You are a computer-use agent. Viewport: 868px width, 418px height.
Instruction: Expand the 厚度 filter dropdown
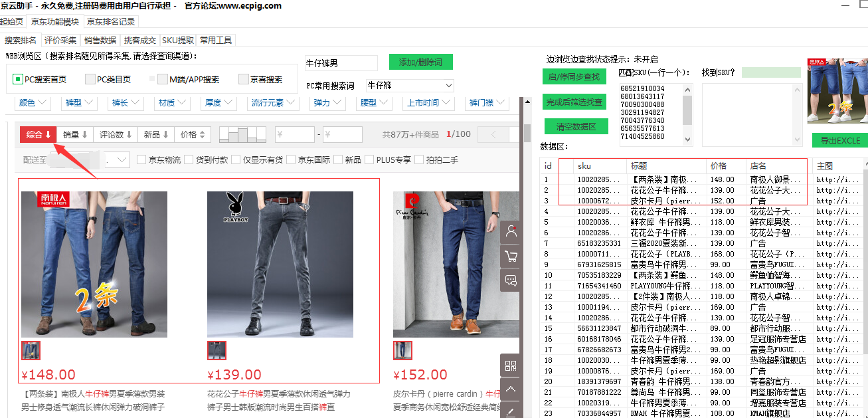218,103
